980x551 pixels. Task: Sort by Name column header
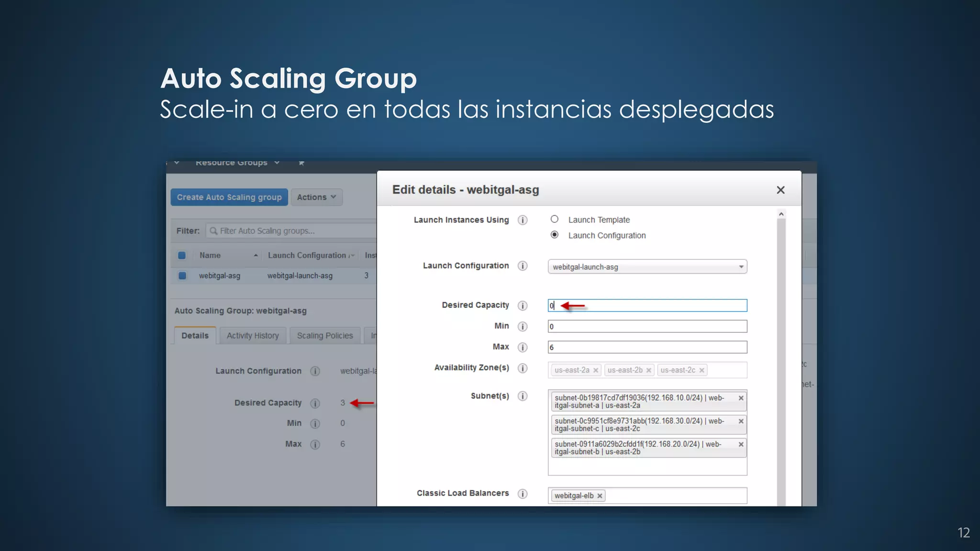[x=229, y=255]
